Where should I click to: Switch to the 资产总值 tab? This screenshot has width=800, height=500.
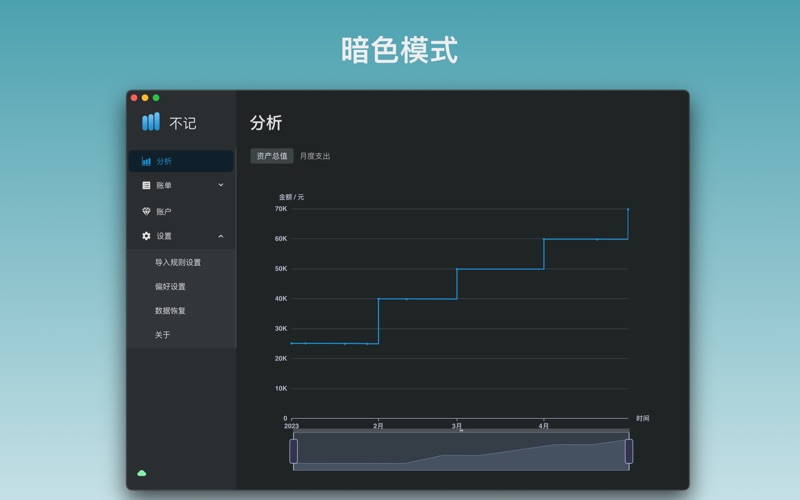pos(272,156)
